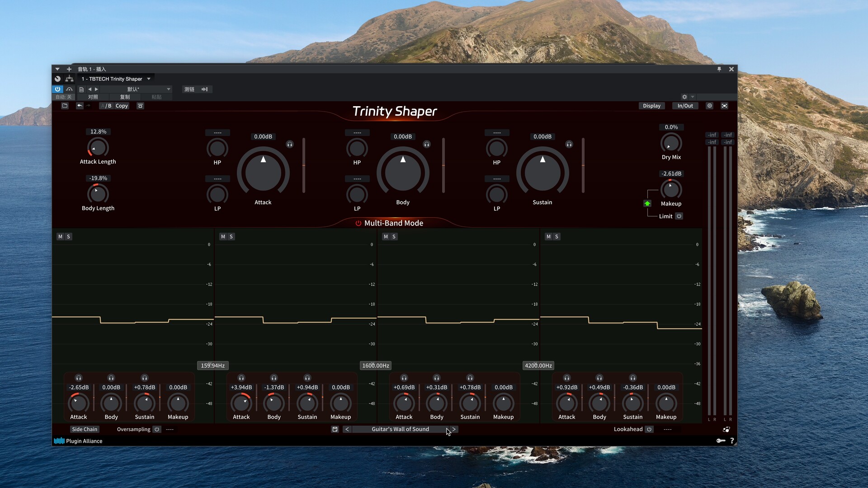Click headphone icon above band 4 Attack
Viewport: 868px width, 488px height.
567,378
